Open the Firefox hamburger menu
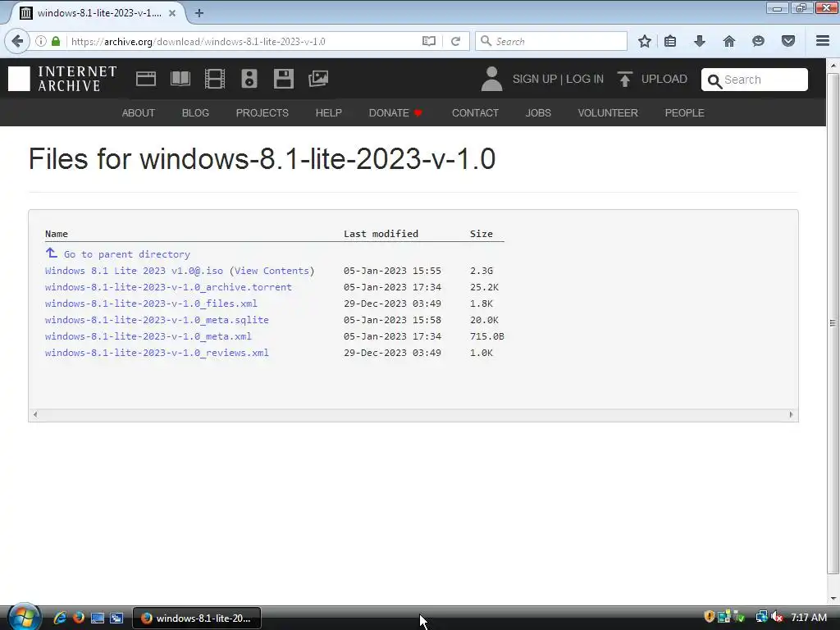840x630 pixels. pyautogui.click(x=823, y=41)
